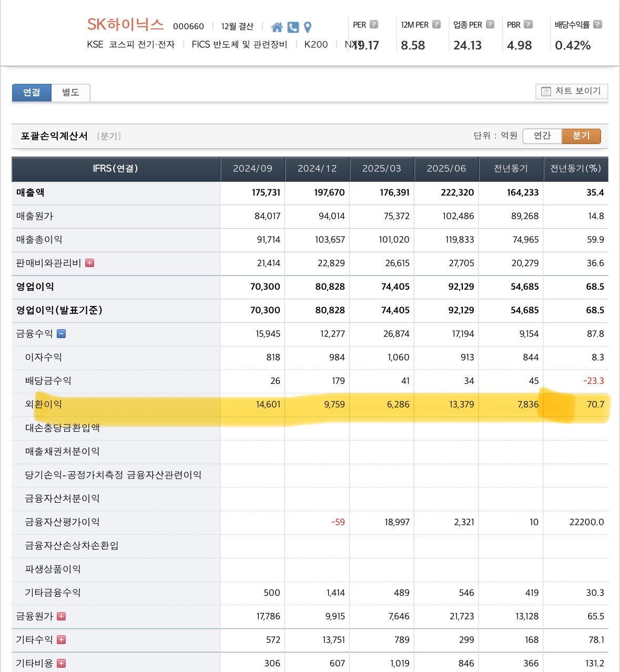Screen dimensions: 620x672
Task: Click the 배당수익률 help icon
Action: (597, 24)
